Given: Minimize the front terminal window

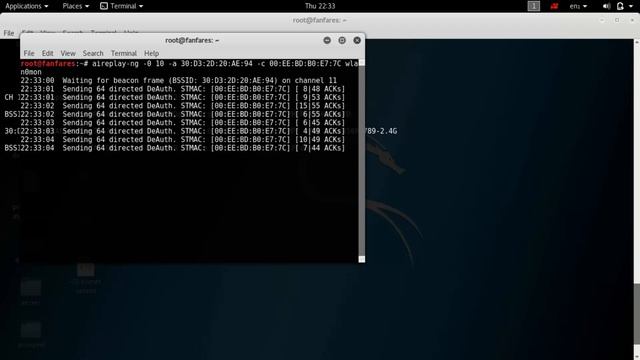Looking at the screenshot, I should (327, 40).
